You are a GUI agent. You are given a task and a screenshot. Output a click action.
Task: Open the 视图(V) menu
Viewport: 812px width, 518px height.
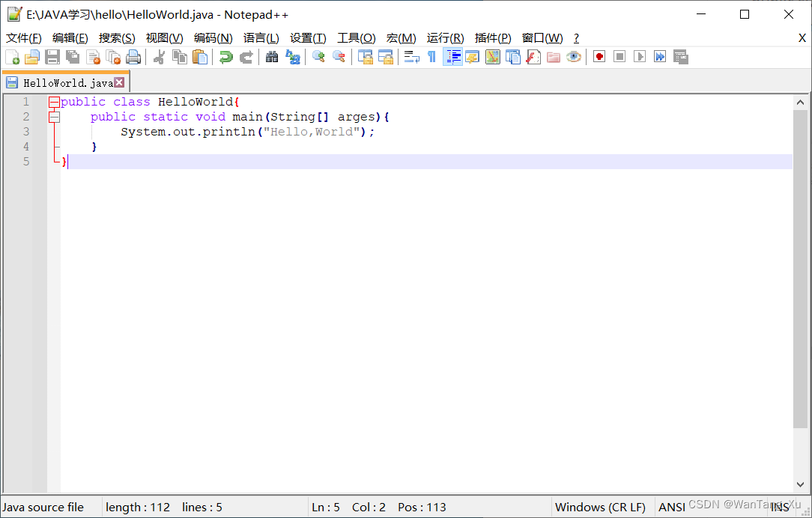(x=164, y=38)
